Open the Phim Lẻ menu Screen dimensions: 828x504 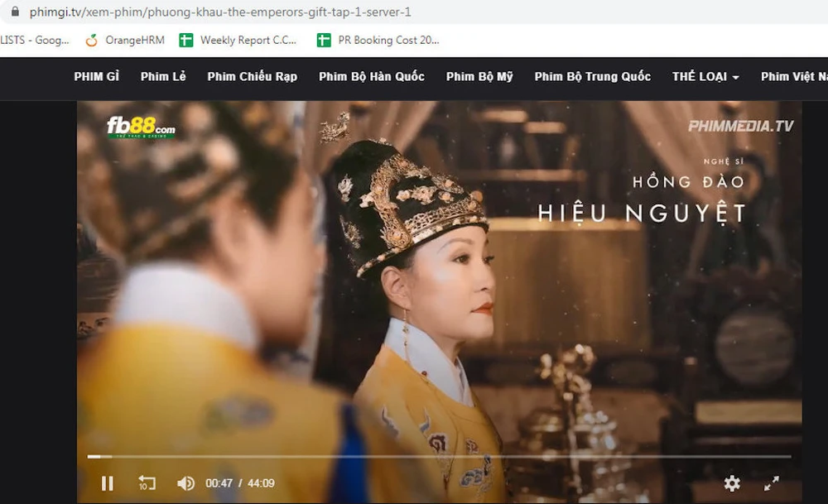click(x=163, y=76)
